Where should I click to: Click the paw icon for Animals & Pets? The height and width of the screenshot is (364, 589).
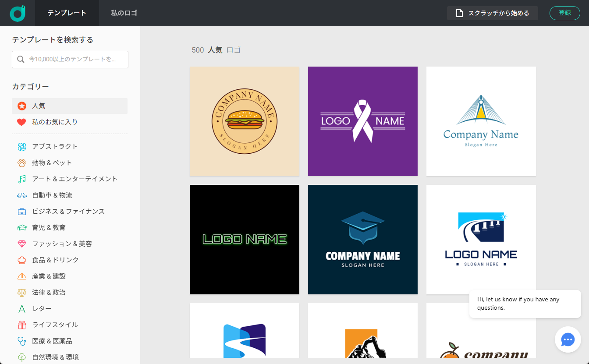(x=22, y=163)
